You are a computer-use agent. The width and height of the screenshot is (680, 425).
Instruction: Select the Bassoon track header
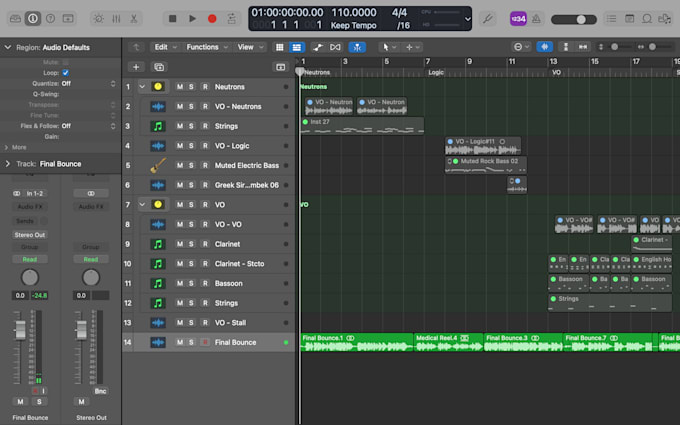pos(208,283)
